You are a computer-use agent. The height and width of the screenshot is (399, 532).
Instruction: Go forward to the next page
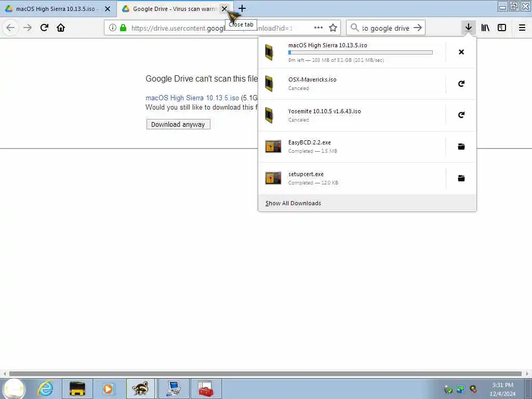(28, 28)
